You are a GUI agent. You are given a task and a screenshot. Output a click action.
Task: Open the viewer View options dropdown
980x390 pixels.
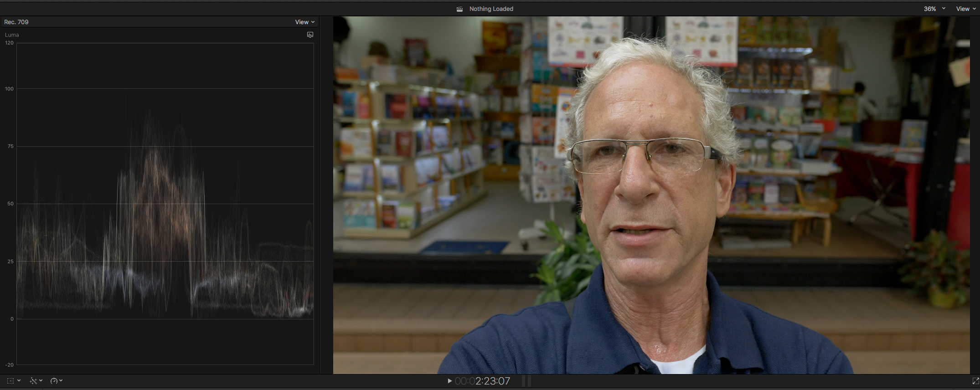click(x=966, y=9)
